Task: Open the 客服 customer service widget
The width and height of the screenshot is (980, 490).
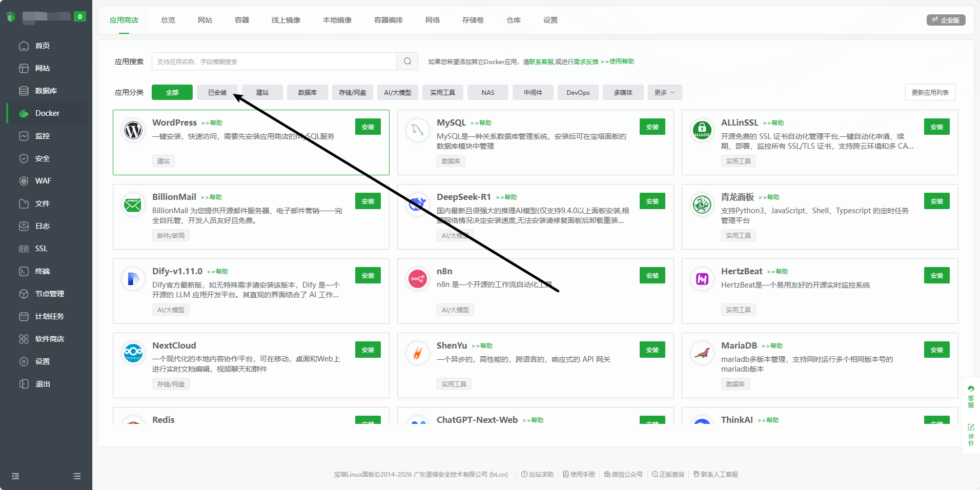Action: pos(971,396)
